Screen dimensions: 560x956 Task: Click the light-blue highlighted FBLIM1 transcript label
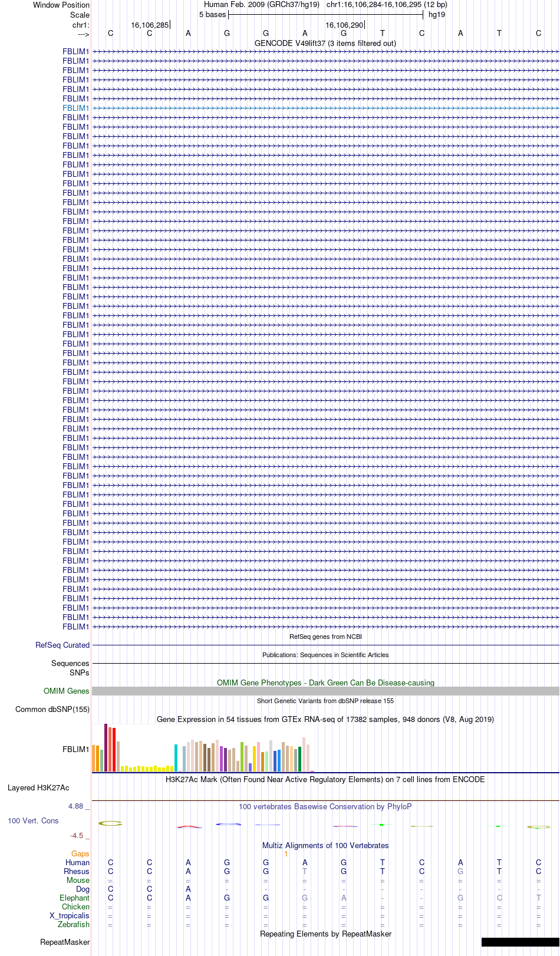tap(75, 108)
